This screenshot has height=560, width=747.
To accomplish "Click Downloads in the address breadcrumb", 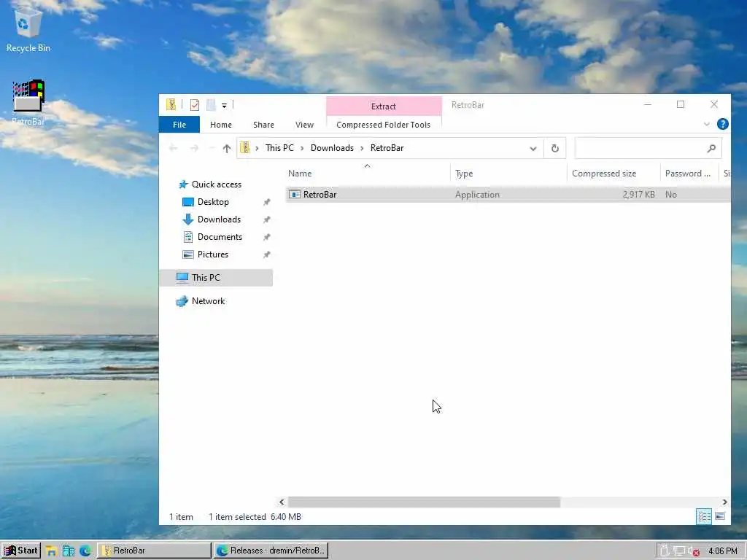I will [332, 147].
